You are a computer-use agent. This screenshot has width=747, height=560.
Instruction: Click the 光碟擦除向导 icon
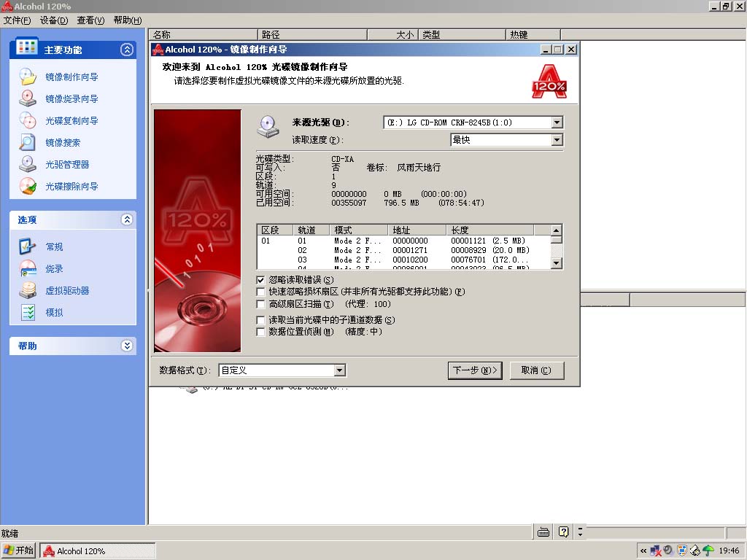coord(27,186)
